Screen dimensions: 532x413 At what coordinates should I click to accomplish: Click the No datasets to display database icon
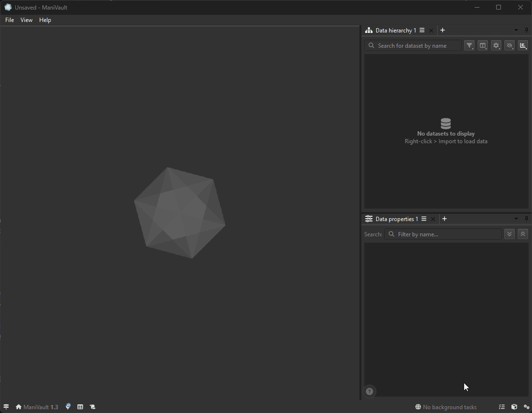[446, 123]
